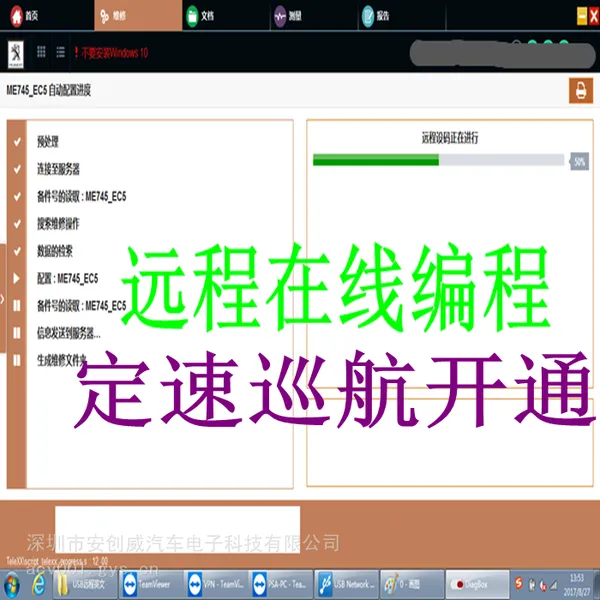Click the red exclamation warning icon

tap(76, 52)
